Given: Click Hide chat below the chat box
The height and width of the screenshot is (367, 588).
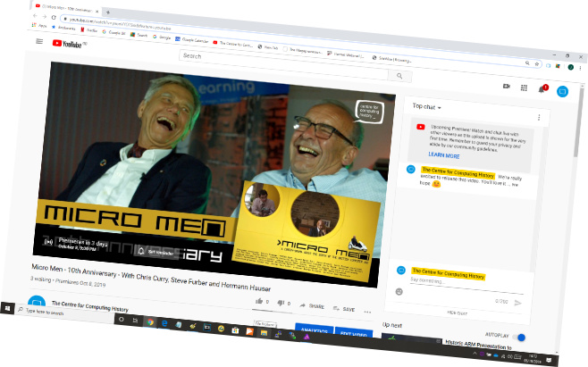Looking at the screenshot, I should 458,313.
